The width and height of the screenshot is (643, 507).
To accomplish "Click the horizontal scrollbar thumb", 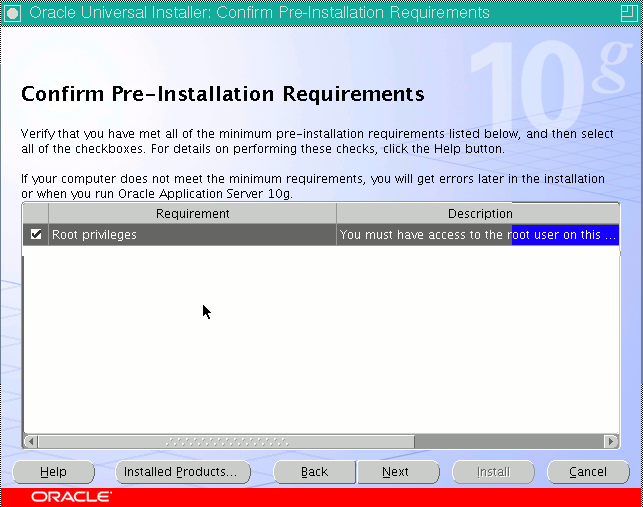I will [226, 441].
